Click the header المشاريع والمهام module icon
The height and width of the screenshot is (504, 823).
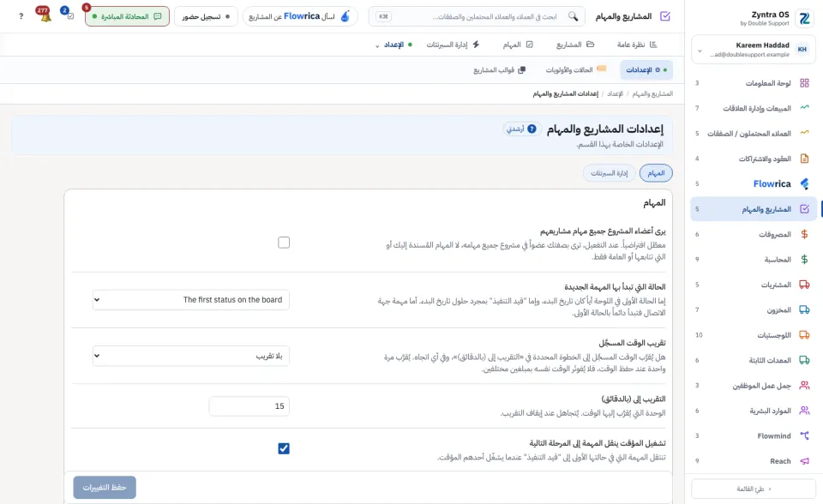tap(665, 16)
